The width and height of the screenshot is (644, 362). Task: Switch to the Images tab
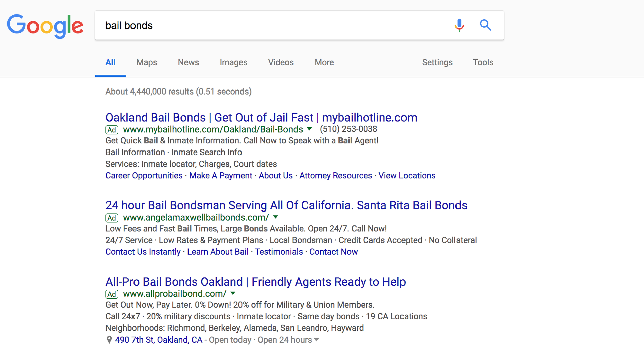coord(233,62)
